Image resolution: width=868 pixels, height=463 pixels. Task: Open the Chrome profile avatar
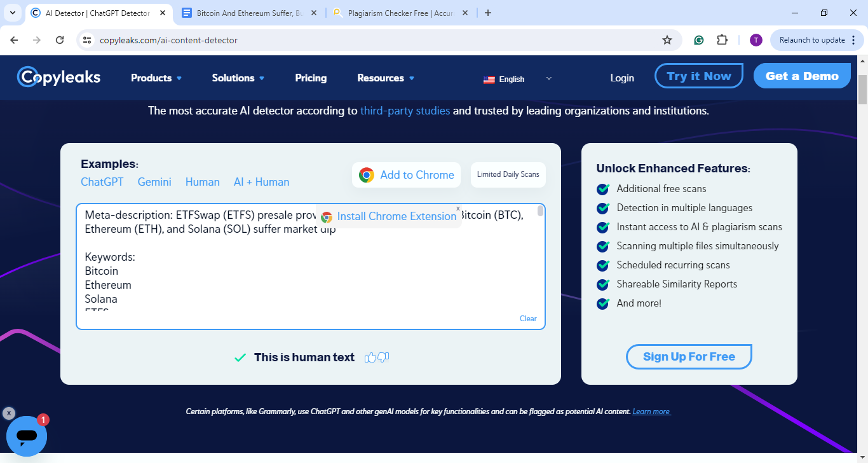tap(756, 40)
